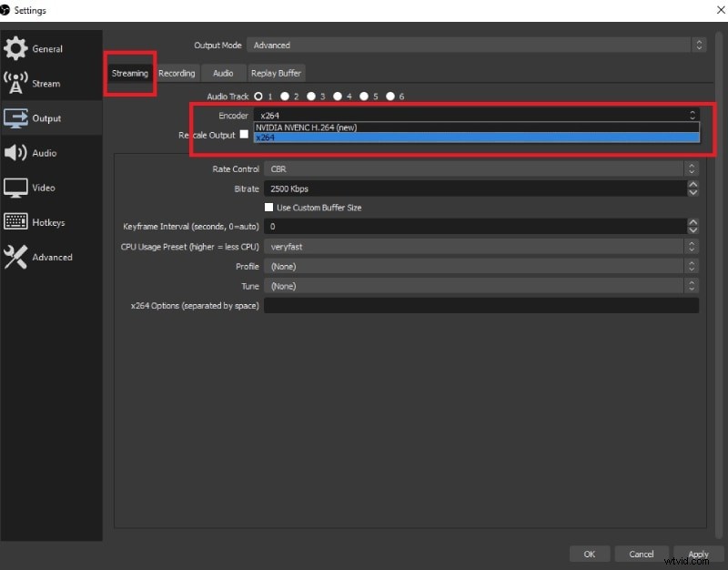Apply the current settings
Screen dimensions: 728x570
coord(698,554)
